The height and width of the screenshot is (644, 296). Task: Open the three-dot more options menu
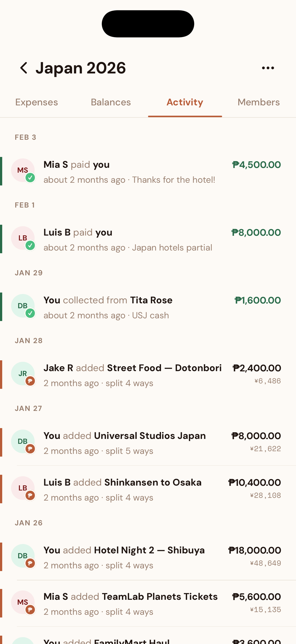(268, 68)
